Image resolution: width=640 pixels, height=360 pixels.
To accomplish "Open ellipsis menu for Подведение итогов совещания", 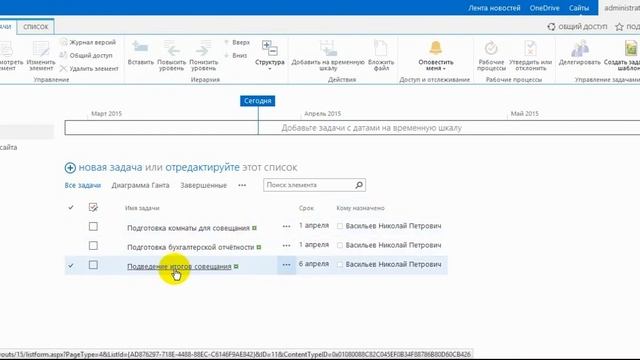I will point(287,265).
